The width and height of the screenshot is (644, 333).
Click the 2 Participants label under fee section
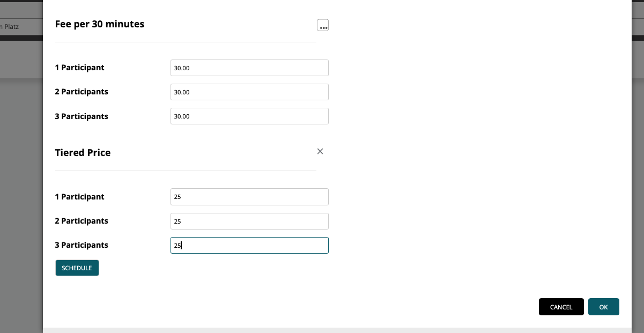click(x=82, y=92)
